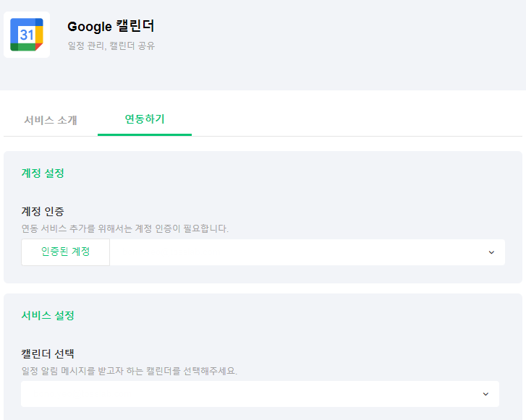This screenshot has height=420, width=526.
Task: Click the green underline beneath 연동하기
Action: [145, 134]
